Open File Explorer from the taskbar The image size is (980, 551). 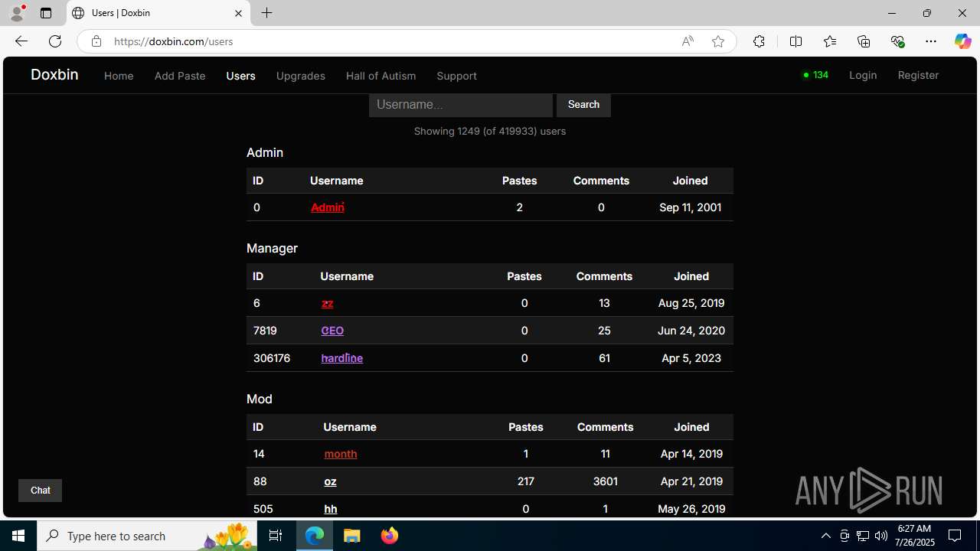(352, 536)
